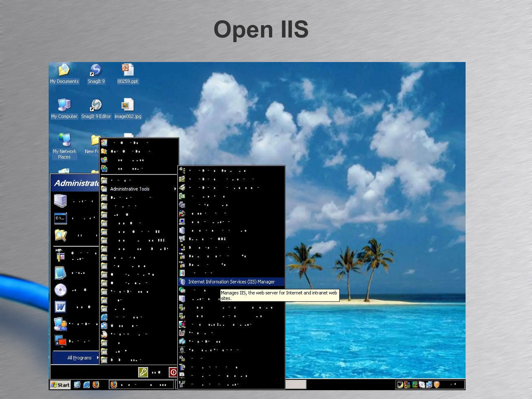Viewport: 532px width, 399px height.
Task: Click the computer tower icon in Start menu
Action: [x=61, y=201]
